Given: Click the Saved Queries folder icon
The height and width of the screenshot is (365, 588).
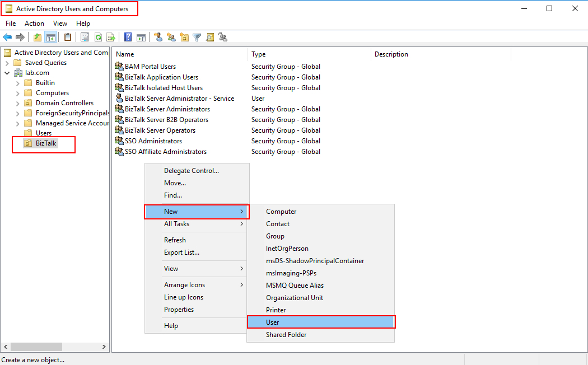Looking at the screenshot, I should (x=17, y=63).
